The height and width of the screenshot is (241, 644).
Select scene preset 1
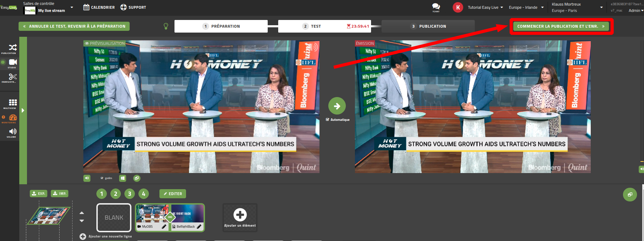point(102,194)
